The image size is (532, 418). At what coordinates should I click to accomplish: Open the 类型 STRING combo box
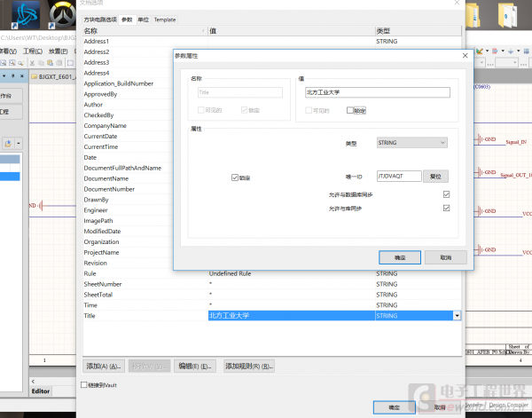point(412,143)
